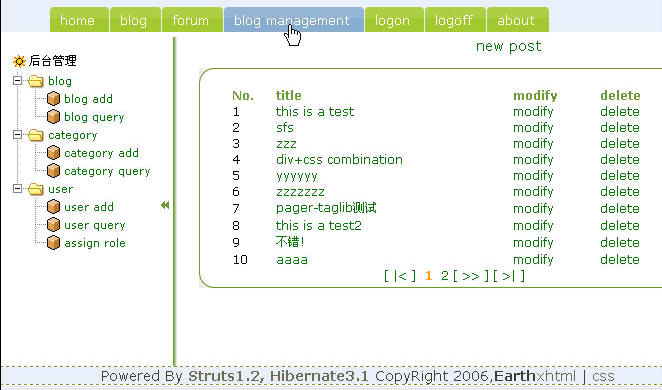Click the box icon next to blog add
The height and width of the screenshot is (390, 662).
[x=53, y=99]
